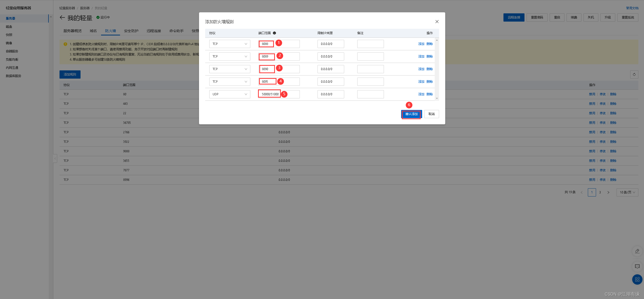The width and height of the screenshot is (644, 299).
Task: Click the 备注 field in first row
Action: [370, 44]
